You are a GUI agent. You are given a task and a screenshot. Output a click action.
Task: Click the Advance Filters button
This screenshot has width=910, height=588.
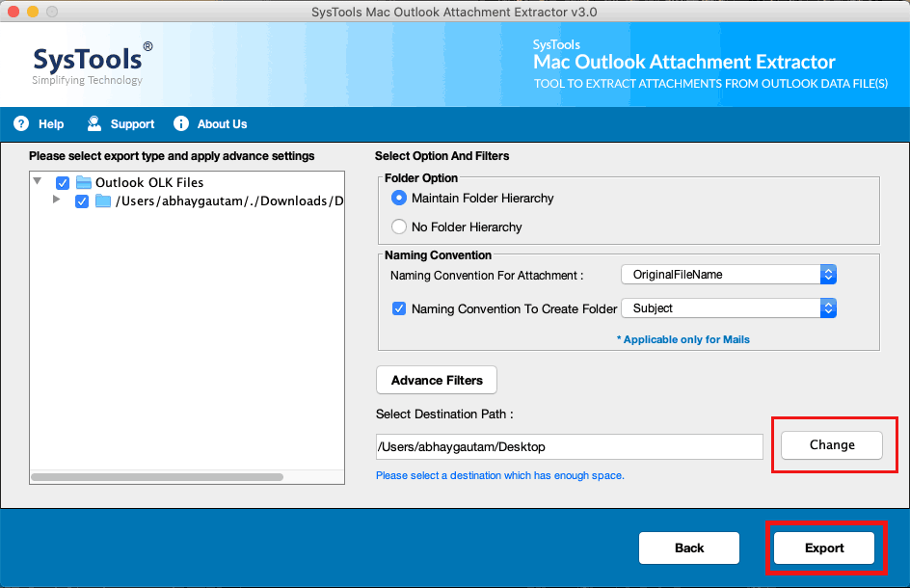pyautogui.click(x=437, y=380)
